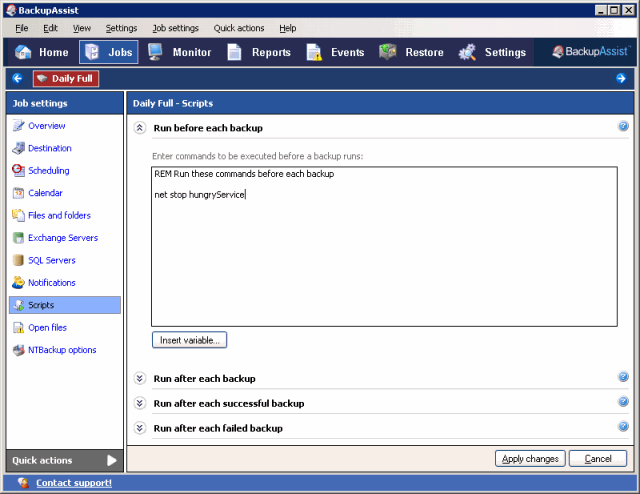
Task: Expand the Run after each backup section
Action: click(140, 378)
